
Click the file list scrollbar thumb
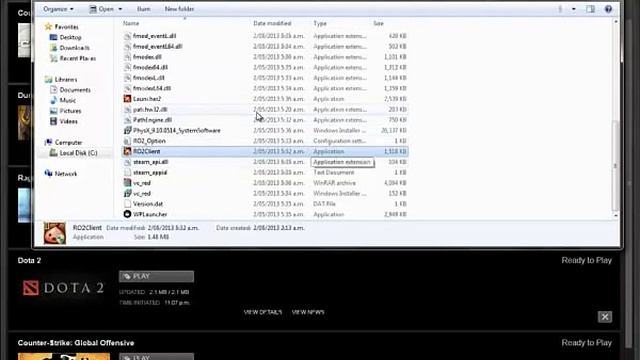coord(616,166)
